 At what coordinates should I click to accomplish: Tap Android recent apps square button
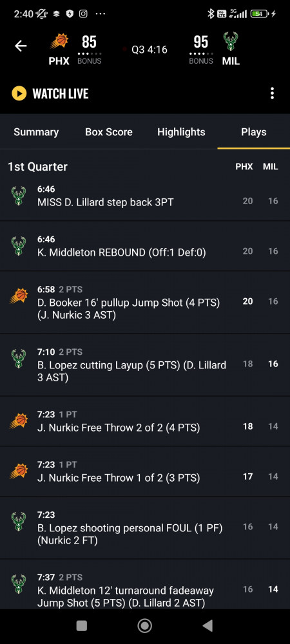click(x=82, y=625)
